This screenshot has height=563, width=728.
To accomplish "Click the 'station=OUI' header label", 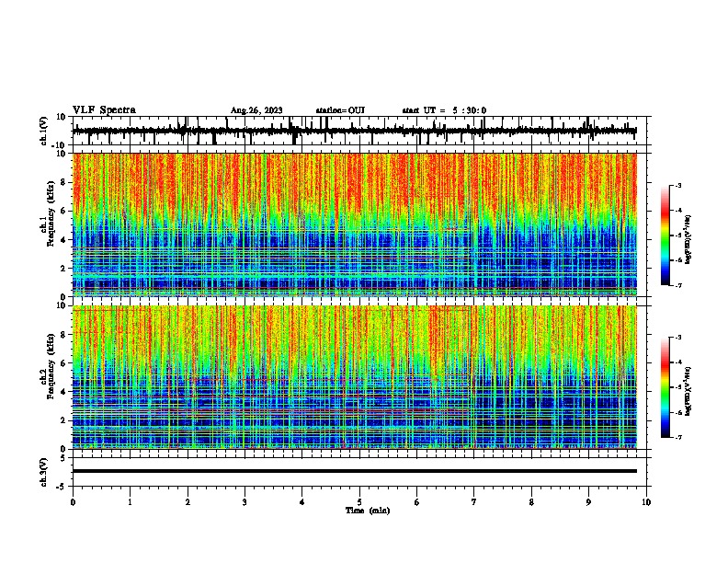I will tap(340, 110).
